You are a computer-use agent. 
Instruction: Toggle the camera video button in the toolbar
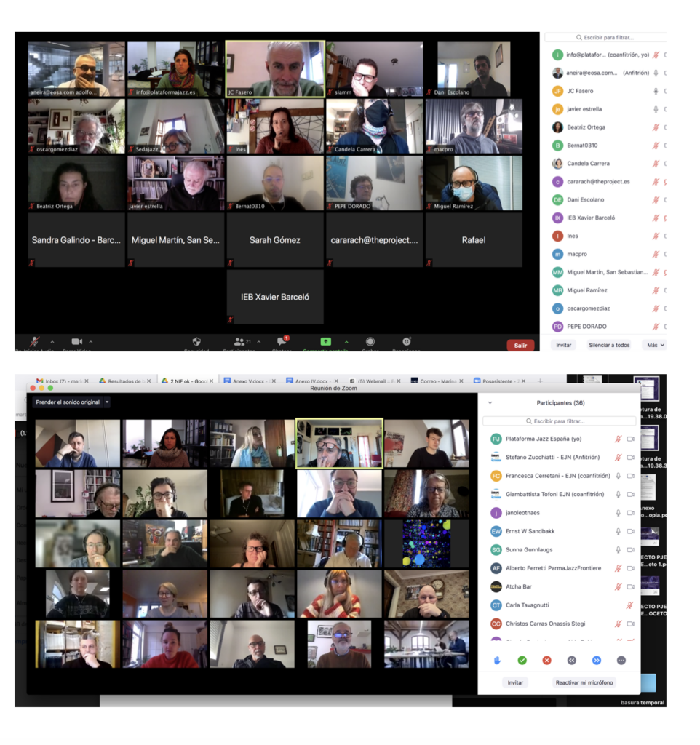click(x=76, y=341)
